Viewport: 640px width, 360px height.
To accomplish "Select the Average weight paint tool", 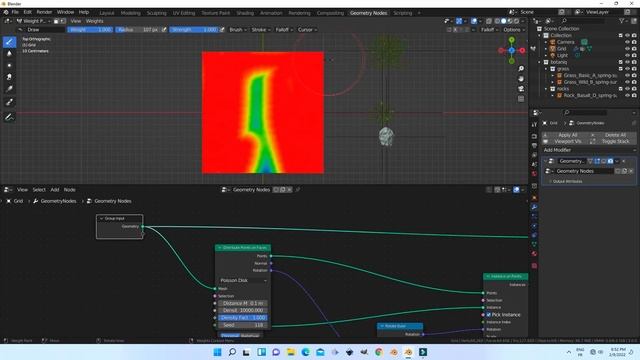I will (x=9, y=65).
